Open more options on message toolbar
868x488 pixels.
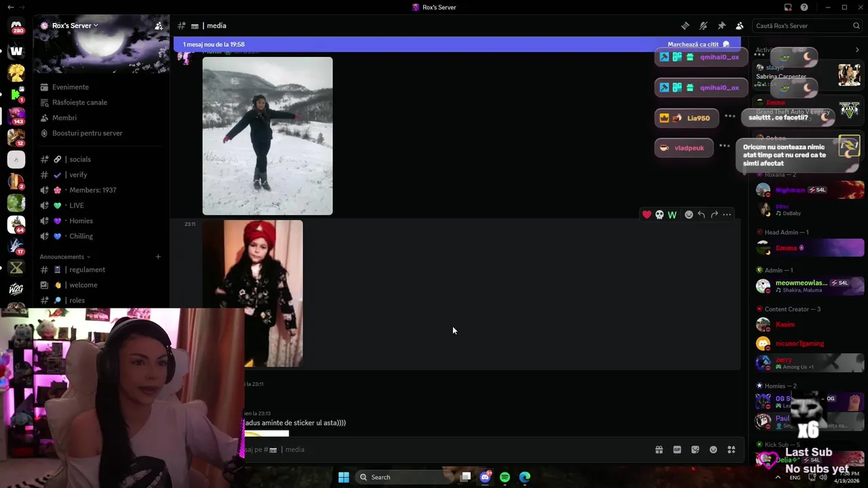tap(727, 215)
